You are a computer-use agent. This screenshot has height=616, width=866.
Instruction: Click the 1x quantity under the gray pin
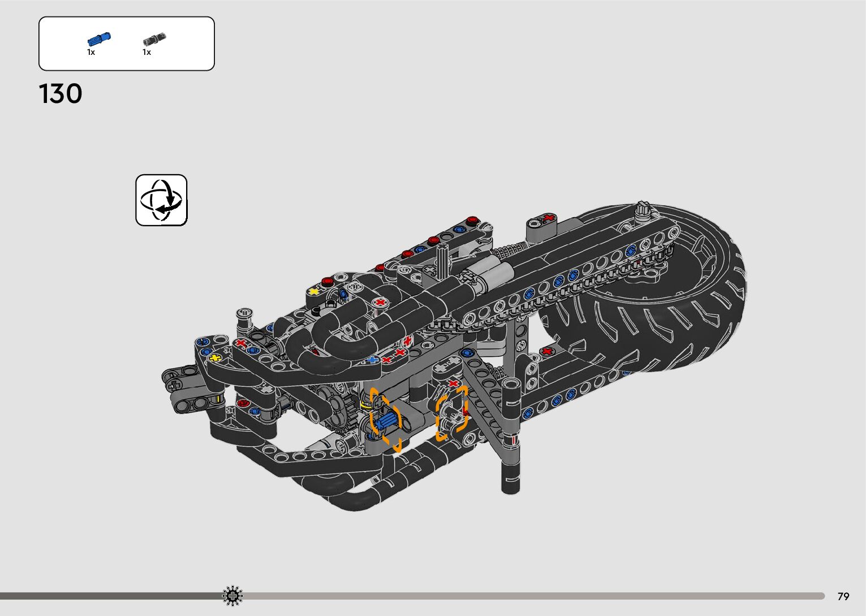(x=147, y=52)
